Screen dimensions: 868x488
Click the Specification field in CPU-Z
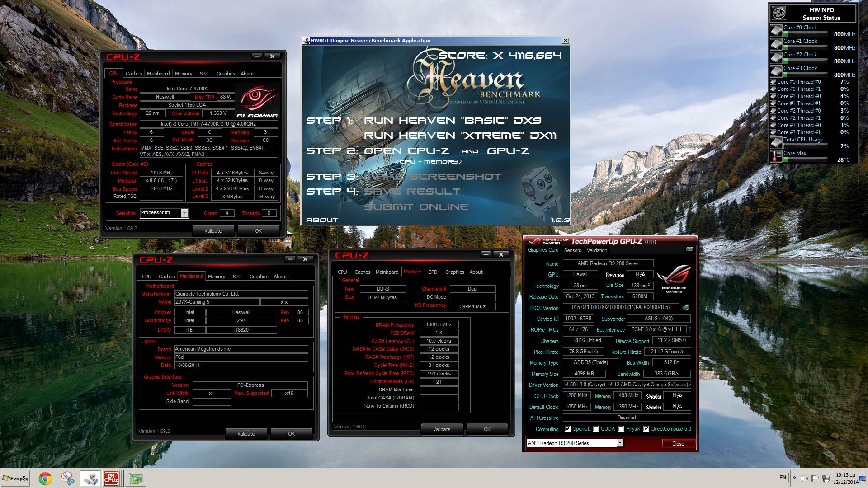tap(208, 124)
